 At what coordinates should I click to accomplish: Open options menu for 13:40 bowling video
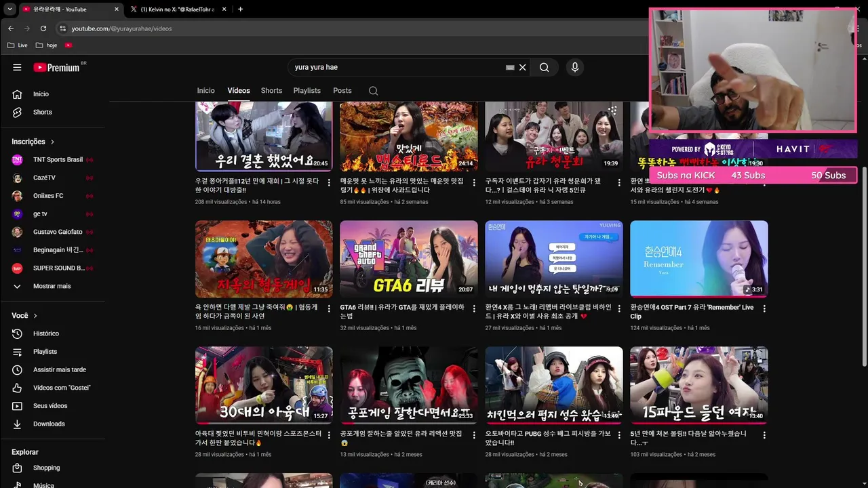764,435
